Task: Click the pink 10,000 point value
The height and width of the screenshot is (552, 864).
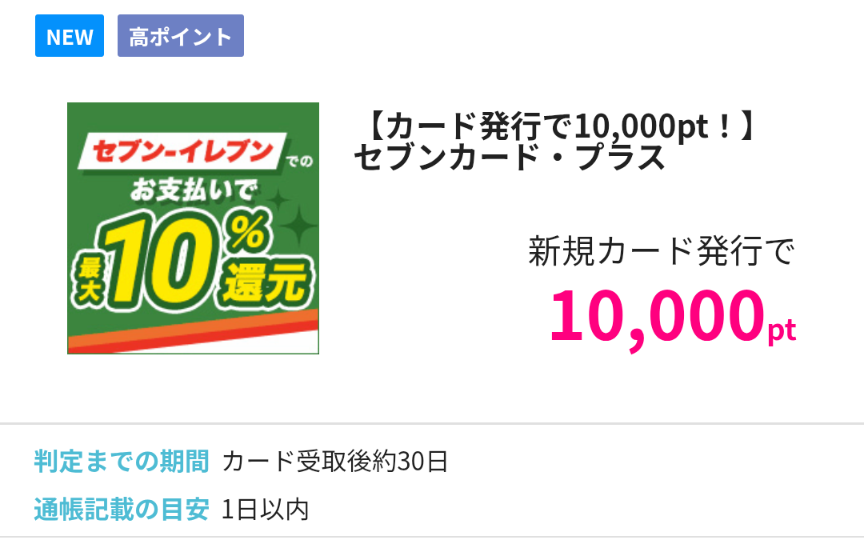Action: tap(655, 314)
